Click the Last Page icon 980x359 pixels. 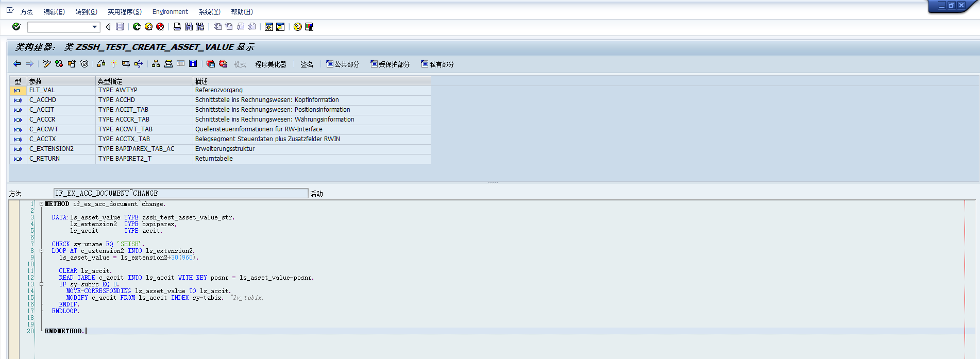tap(252, 27)
